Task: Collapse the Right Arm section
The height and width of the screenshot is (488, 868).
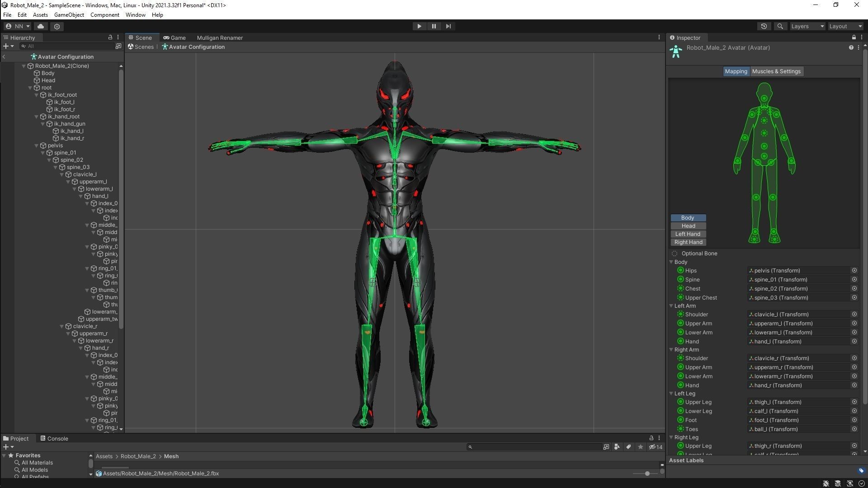Action: tap(671, 350)
